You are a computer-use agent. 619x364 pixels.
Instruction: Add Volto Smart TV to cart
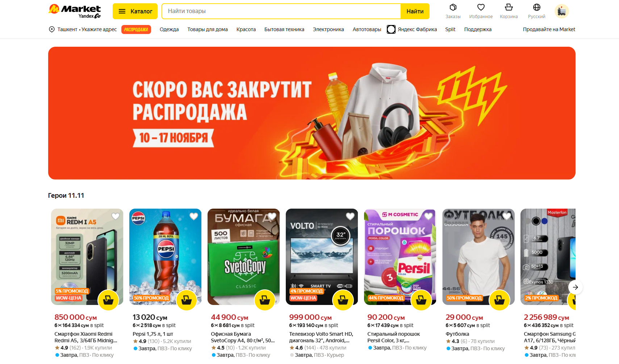(343, 300)
